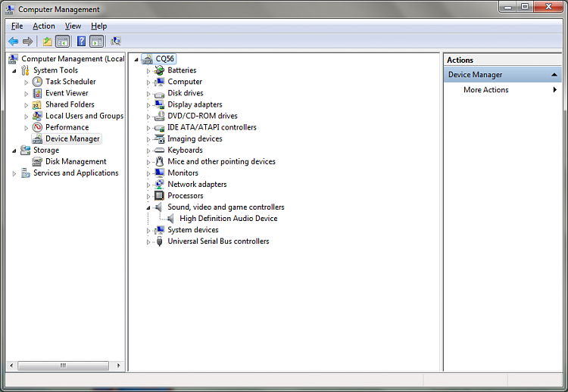This screenshot has width=568, height=392.
Task: Click the left pane scroll right arrow
Action: (118, 366)
